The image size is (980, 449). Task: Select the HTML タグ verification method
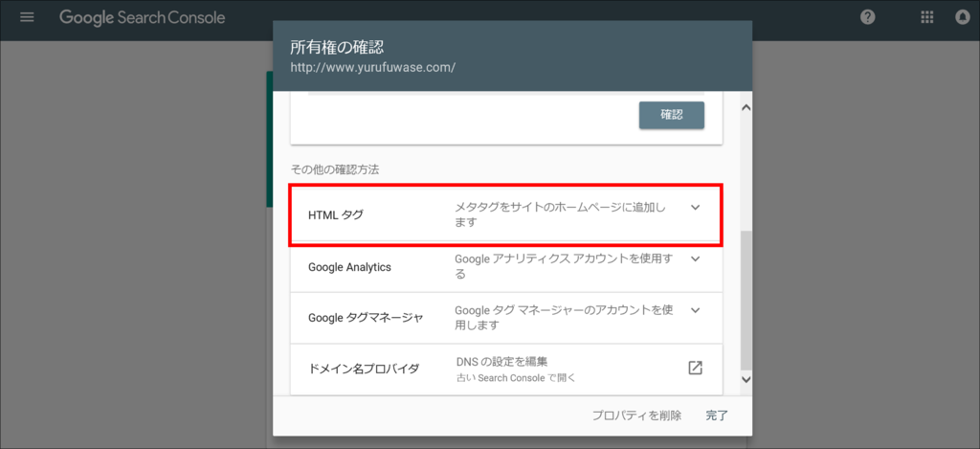point(506,215)
